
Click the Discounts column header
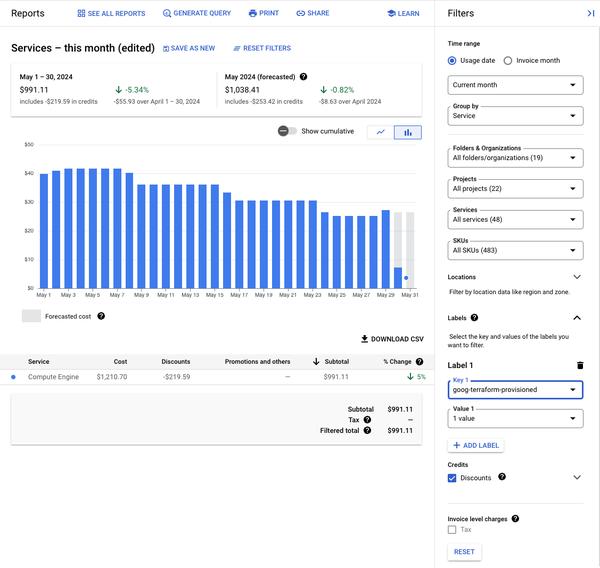[176, 361]
